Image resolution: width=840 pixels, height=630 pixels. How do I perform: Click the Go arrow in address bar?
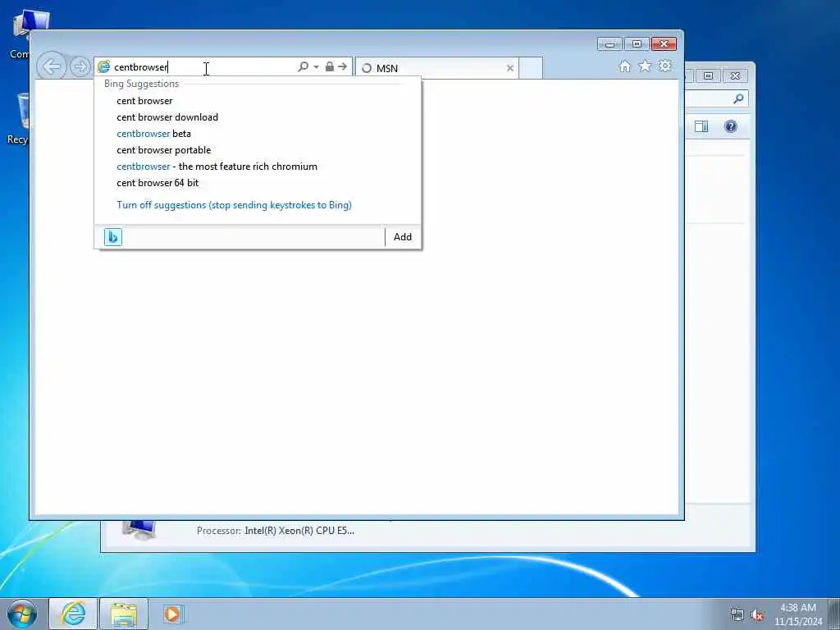(342, 66)
